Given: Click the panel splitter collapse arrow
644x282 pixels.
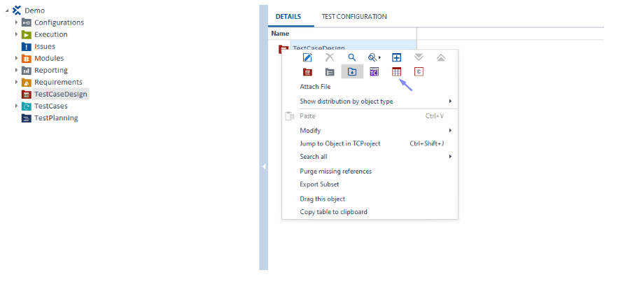Looking at the screenshot, I should [x=263, y=167].
